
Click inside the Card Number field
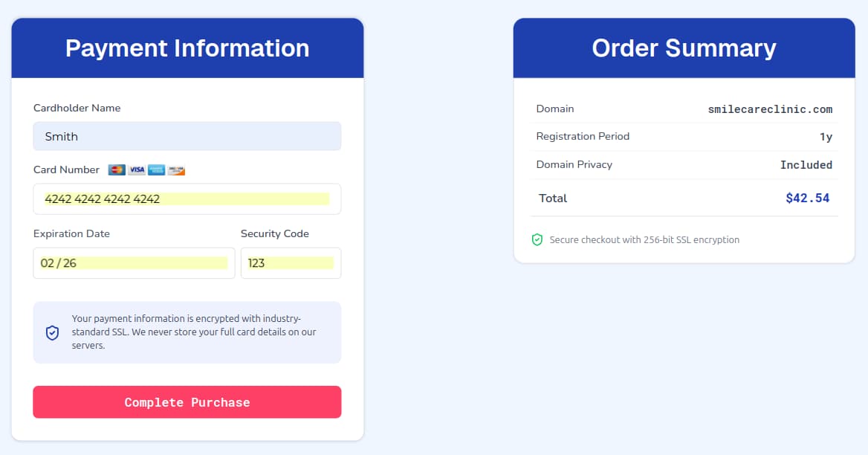[x=187, y=199]
